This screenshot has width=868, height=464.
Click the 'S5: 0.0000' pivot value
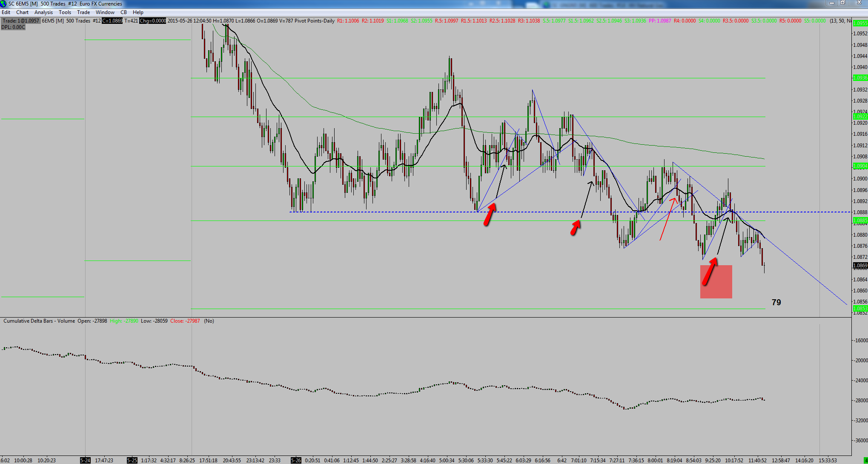click(815, 21)
